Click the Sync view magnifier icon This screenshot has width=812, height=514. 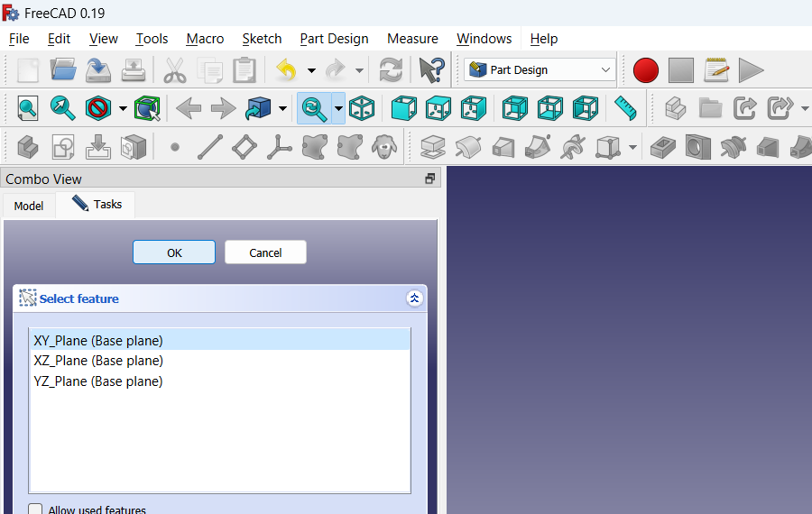click(x=314, y=109)
